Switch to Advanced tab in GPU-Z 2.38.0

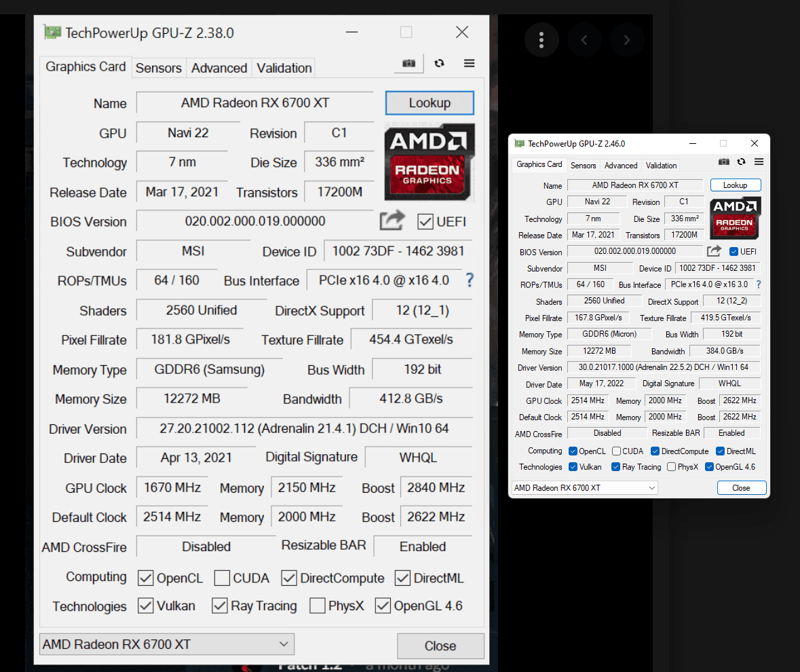219,68
